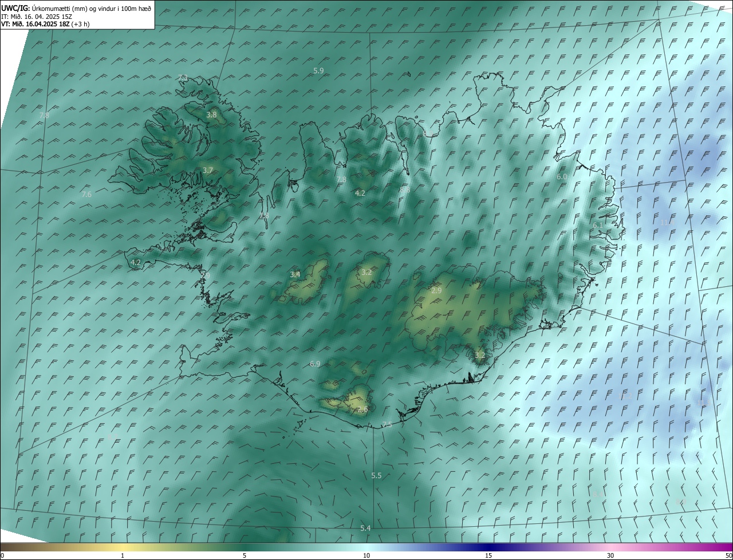Click the 6.0 value in northeast Iceland
Viewport: 733px width, 560px height.
(562, 177)
